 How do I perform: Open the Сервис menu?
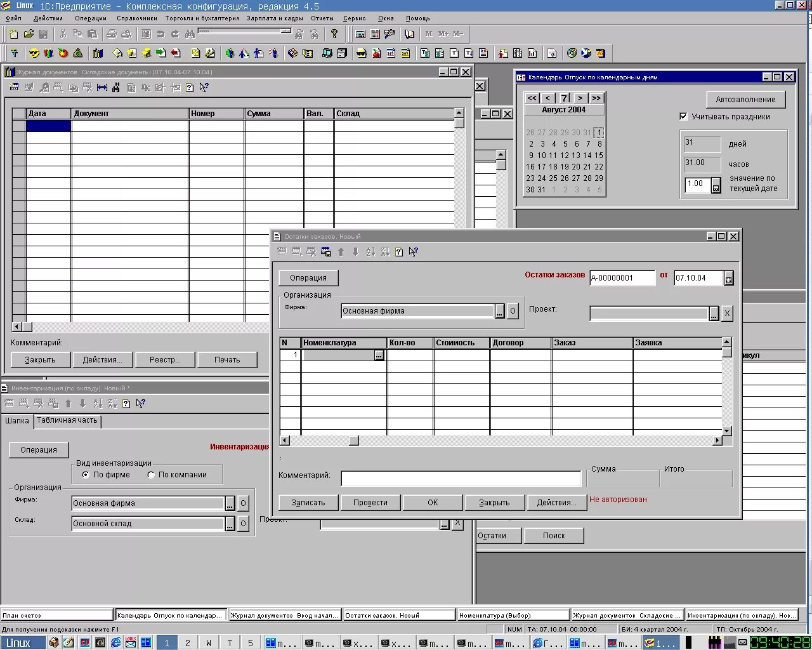pyautogui.click(x=355, y=18)
